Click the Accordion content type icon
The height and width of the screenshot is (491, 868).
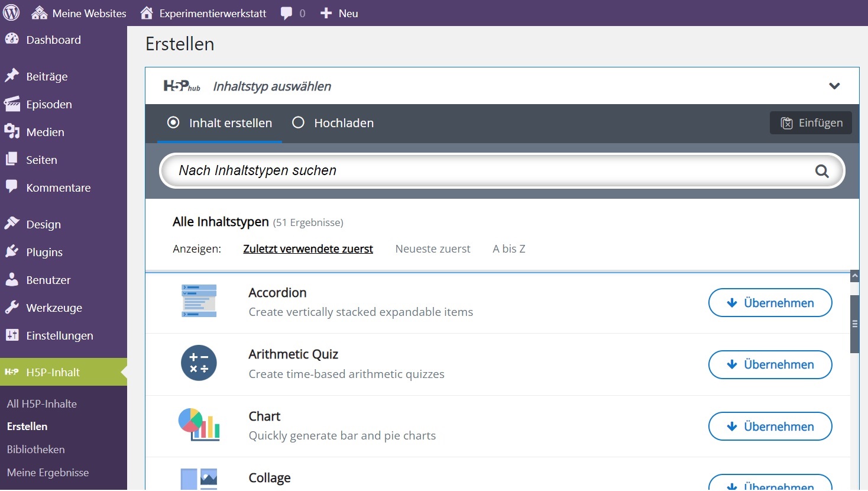(199, 301)
